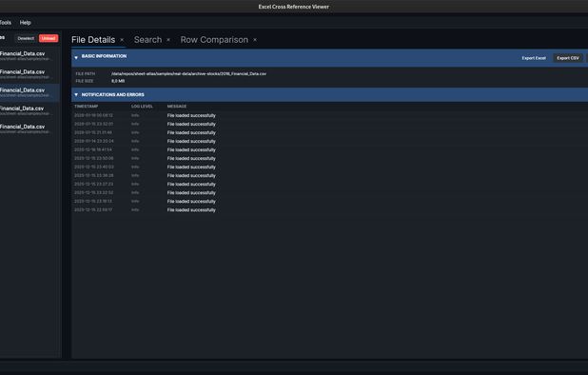Viewport: 588px width, 375px height.
Task: Open the Help menu
Action: tap(25, 23)
